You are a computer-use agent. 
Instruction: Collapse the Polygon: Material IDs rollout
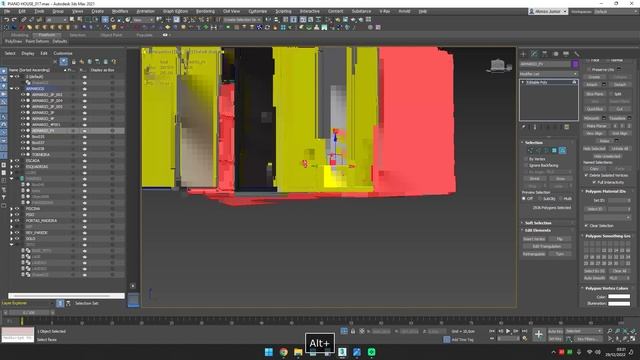tap(605, 191)
